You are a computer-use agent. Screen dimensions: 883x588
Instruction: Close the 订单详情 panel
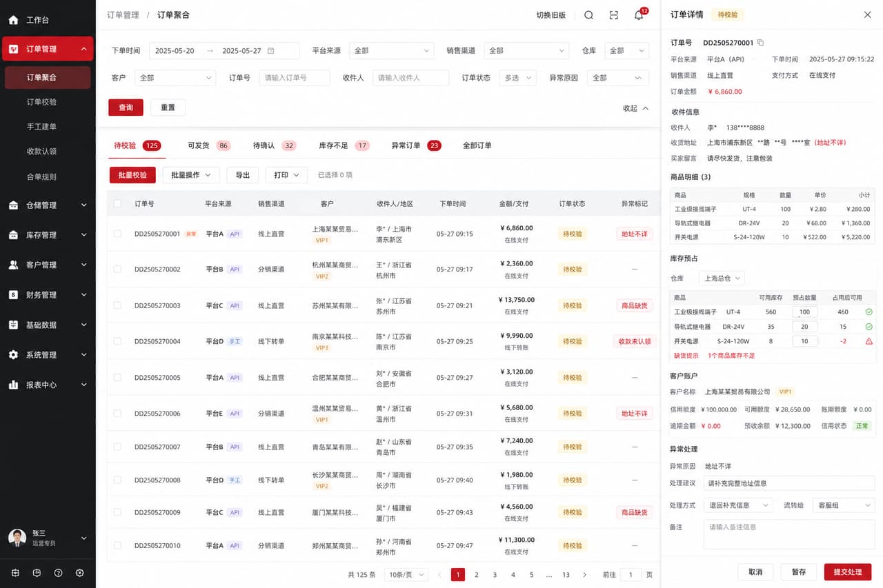click(867, 14)
